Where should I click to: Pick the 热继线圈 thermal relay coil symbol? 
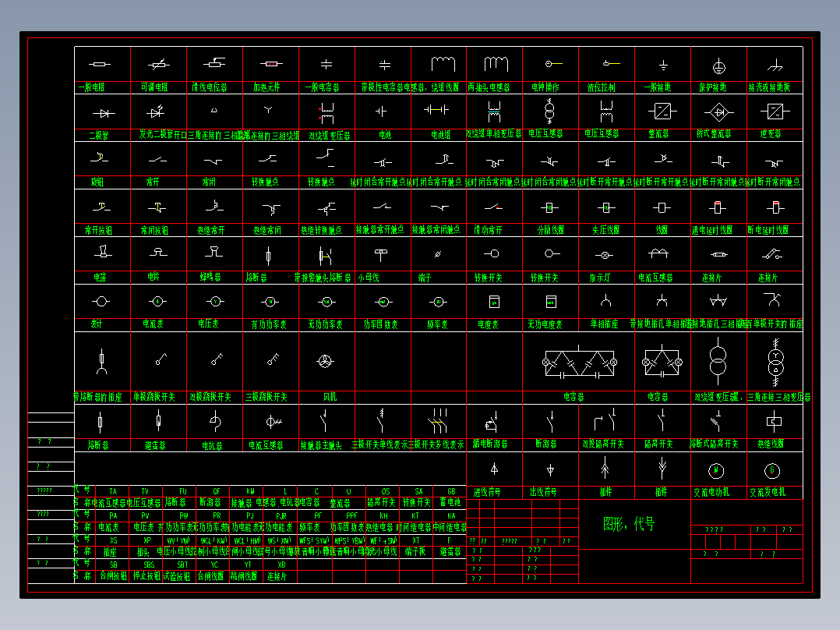[x=774, y=422]
